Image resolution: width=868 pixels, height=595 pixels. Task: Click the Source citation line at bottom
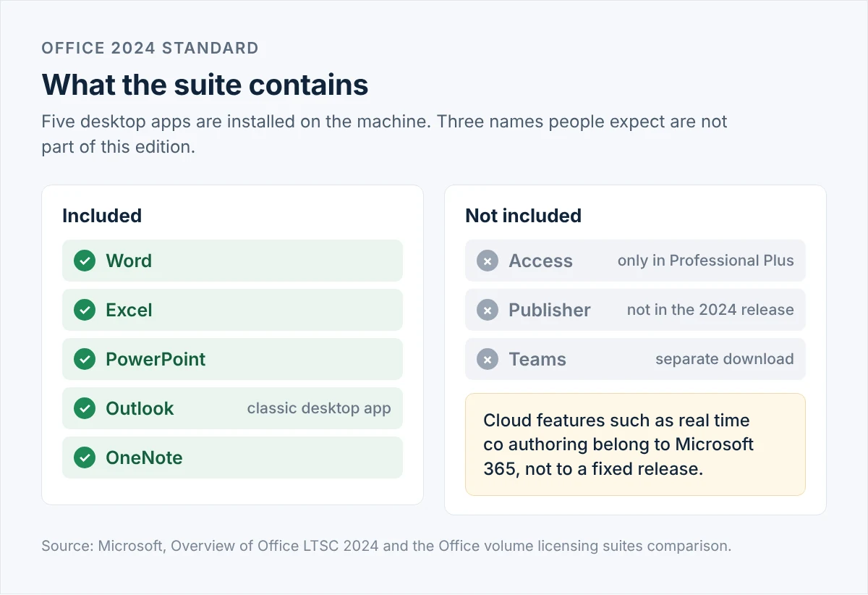click(x=387, y=546)
